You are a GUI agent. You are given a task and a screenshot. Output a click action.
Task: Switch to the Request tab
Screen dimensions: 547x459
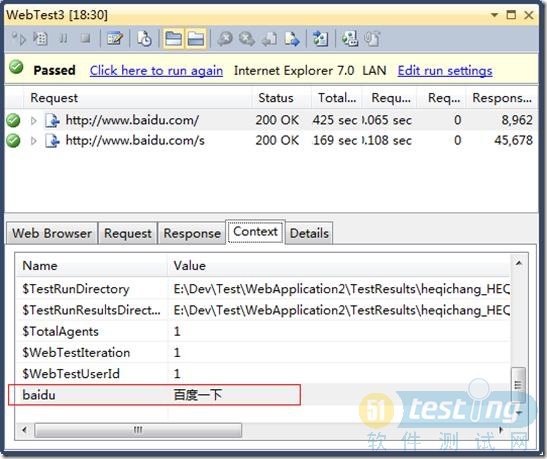(128, 233)
